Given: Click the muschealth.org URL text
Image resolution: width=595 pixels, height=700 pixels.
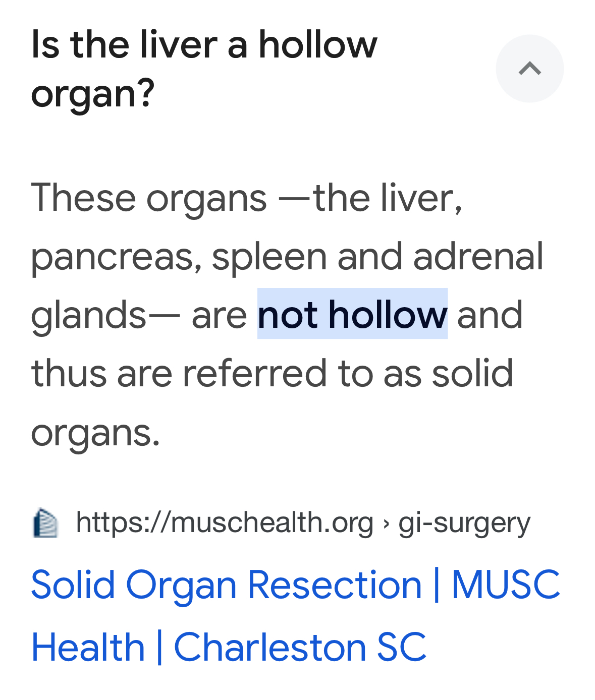Looking at the screenshot, I should tap(225, 522).
